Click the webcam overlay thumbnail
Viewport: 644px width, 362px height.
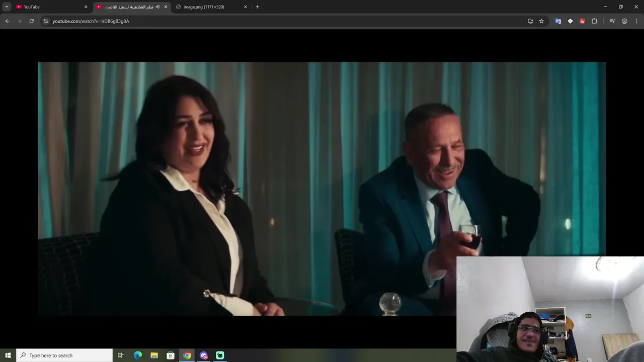(x=550, y=309)
